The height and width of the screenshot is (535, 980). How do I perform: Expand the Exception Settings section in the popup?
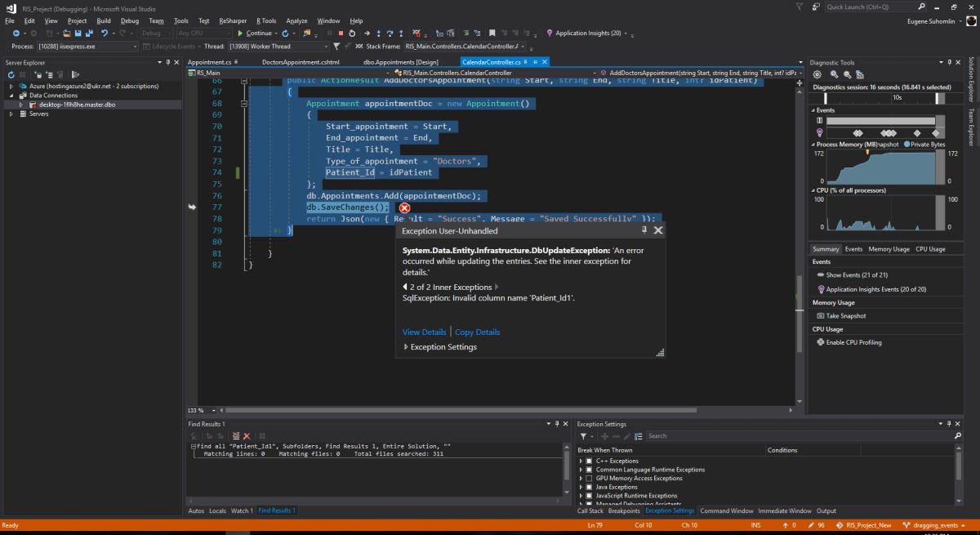(x=407, y=347)
